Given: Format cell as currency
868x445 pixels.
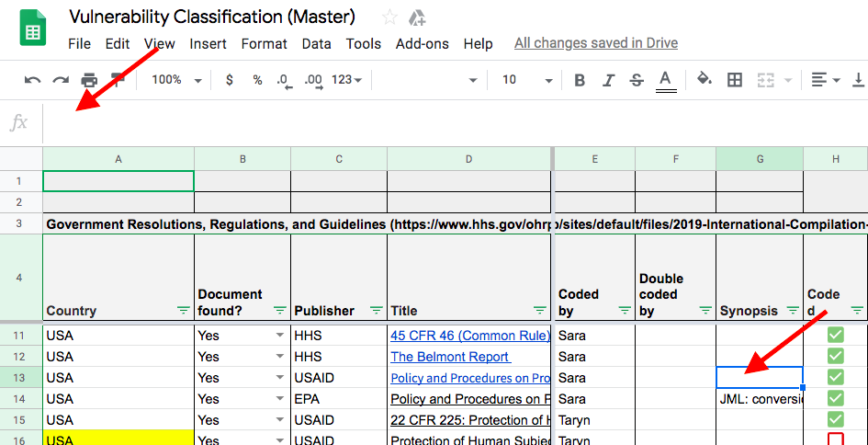Looking at the screenshot, I should tap(230, 80).
